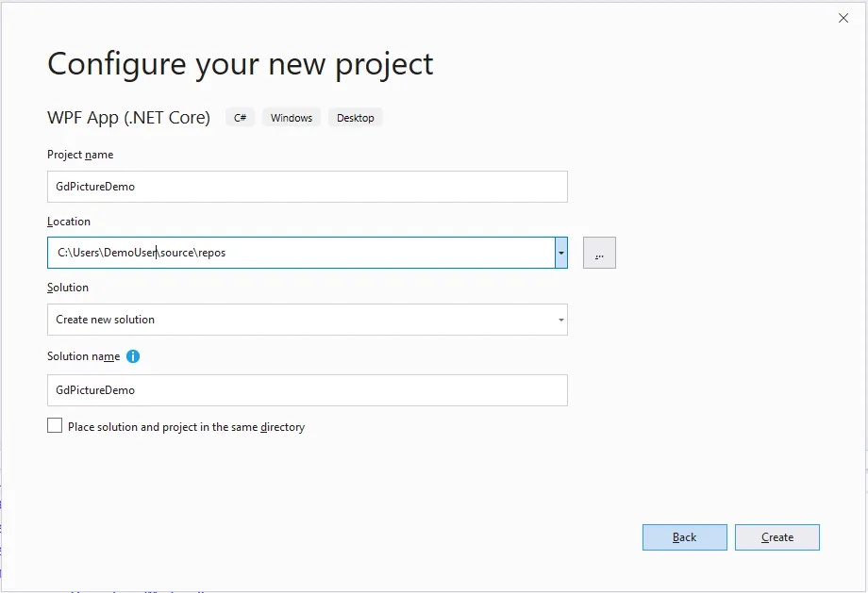Click the info icon beside Solution name
The width and height of the screenshot is (868, 593).
[x=133, y=356]
